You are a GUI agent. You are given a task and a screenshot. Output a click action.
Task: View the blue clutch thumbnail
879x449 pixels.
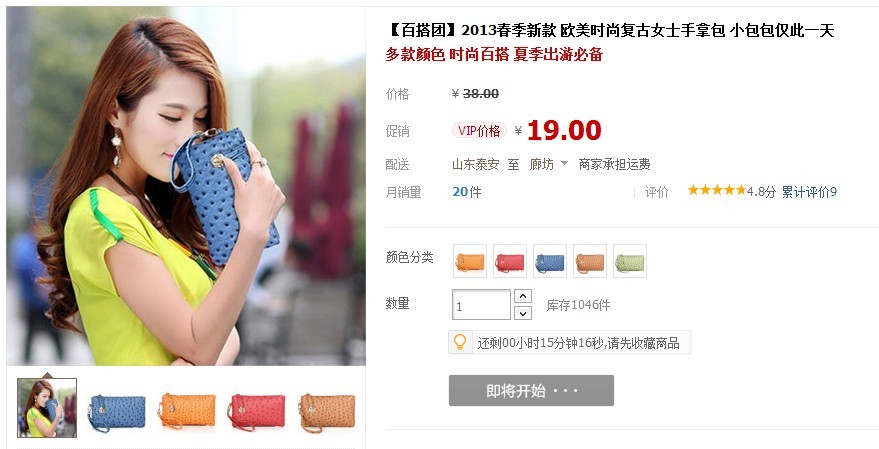coord(117,413)
